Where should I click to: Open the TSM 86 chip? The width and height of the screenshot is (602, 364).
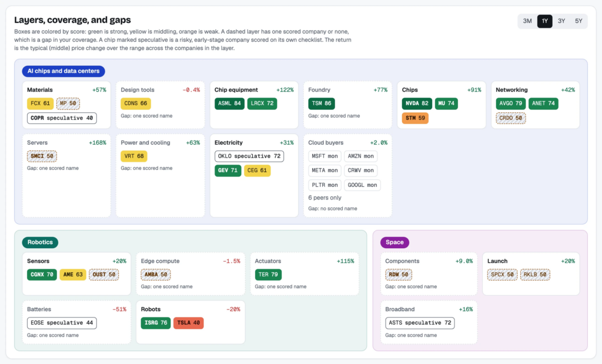322,103
